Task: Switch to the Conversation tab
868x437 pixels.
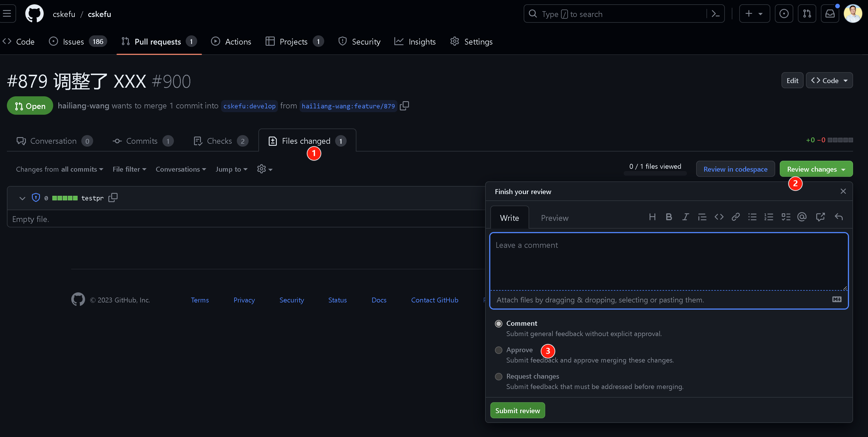Action: (x=55, y=141)
